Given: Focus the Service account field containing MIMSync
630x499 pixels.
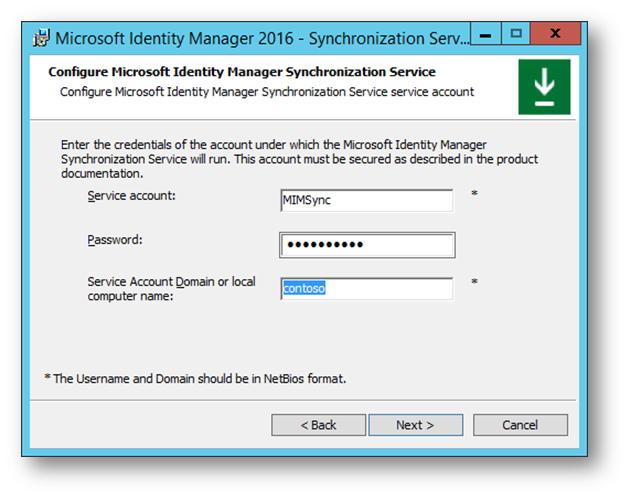Looking at the screenshot, I should [367, 200].
